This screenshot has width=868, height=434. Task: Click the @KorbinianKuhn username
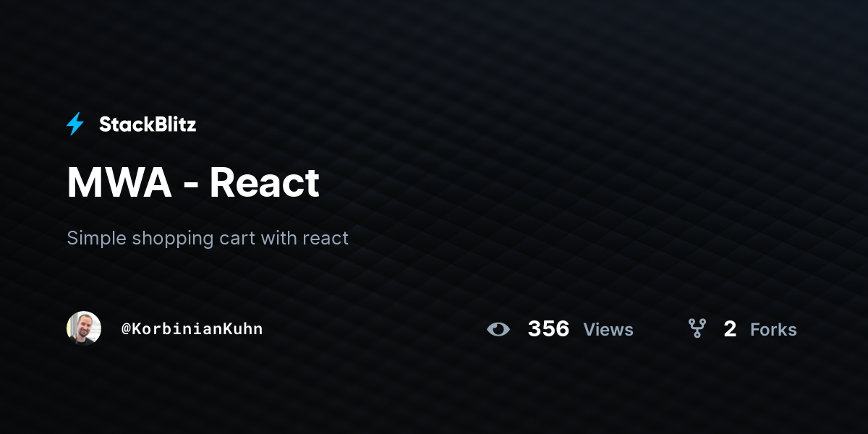[192, 329]
